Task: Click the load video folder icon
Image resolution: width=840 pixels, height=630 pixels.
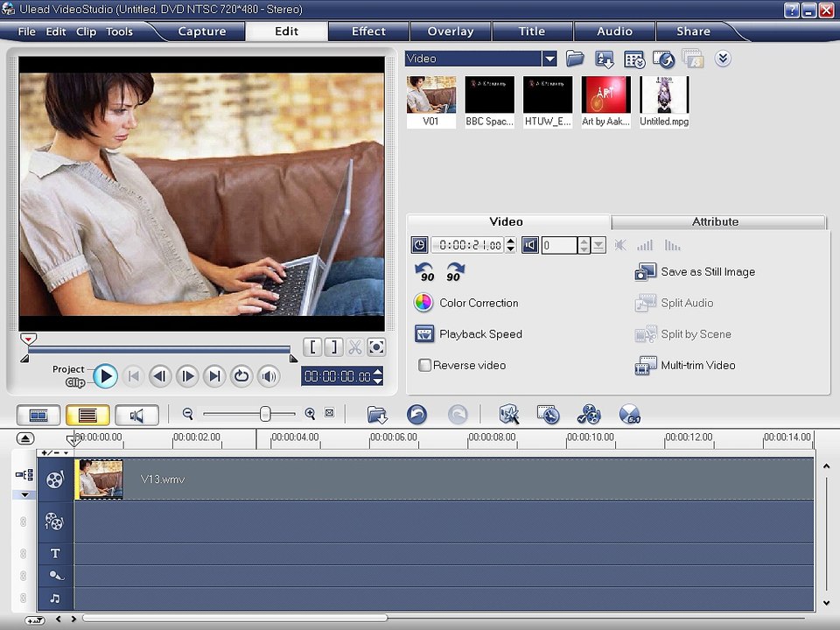Action: (575, 59)
